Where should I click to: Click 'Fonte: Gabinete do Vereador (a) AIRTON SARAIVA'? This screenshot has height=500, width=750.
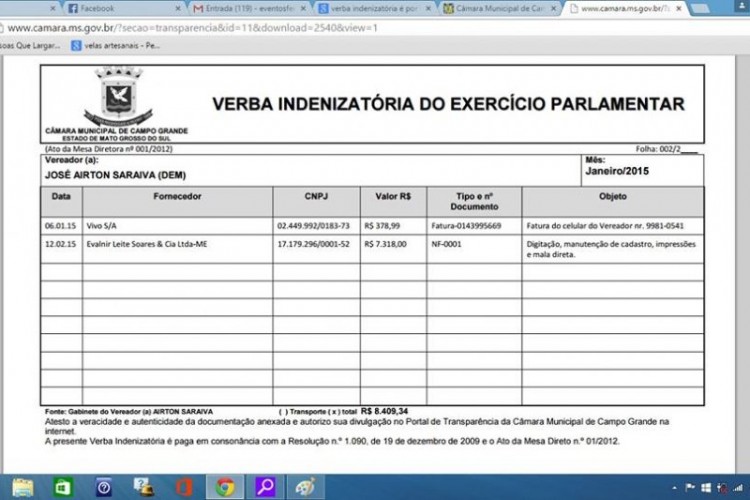click(x=129, y=411)
